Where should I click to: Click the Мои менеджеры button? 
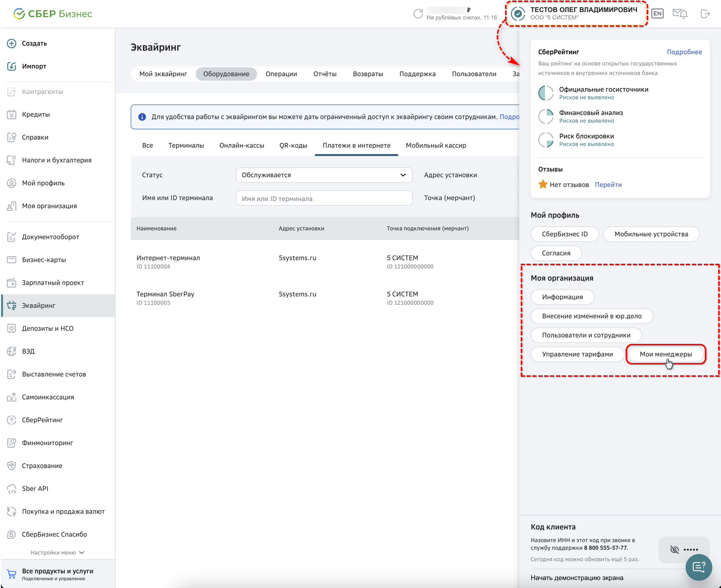click(x=666, y=354)
